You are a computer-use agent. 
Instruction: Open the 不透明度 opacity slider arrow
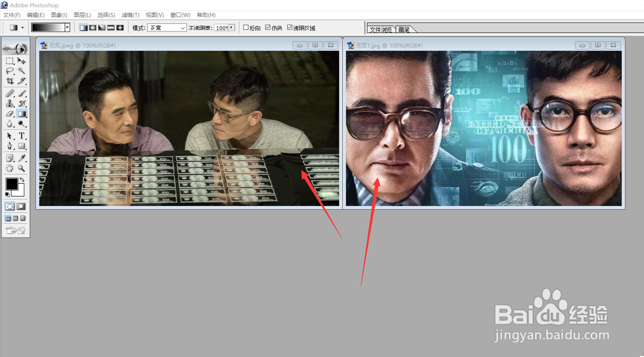tap(232, 27)
